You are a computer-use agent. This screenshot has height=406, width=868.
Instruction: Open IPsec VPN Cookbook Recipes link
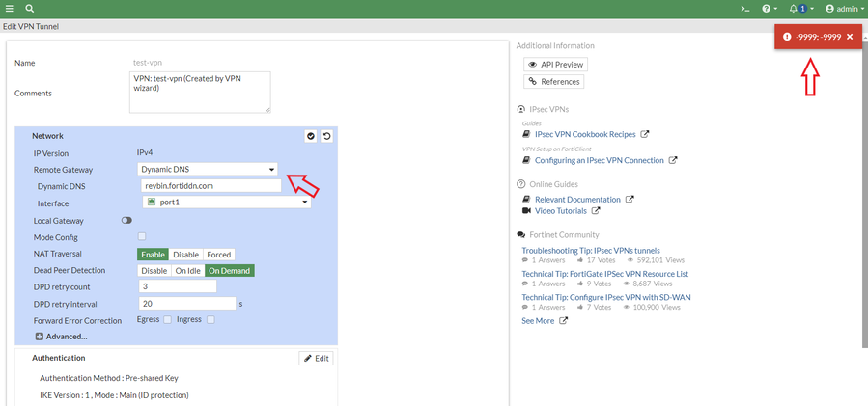[585, 134]
